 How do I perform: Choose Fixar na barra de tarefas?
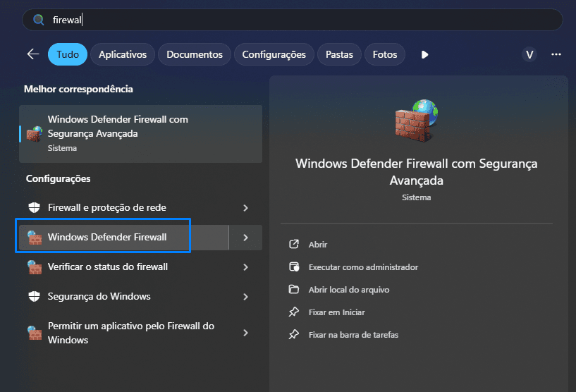353,335
